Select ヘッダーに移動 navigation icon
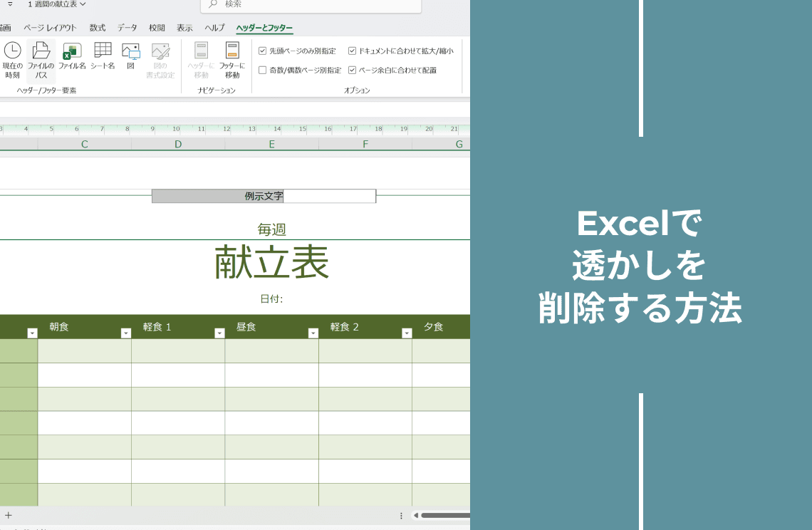Image resolution: width=812 pixels, height=530 pixels. click(200, 61)
